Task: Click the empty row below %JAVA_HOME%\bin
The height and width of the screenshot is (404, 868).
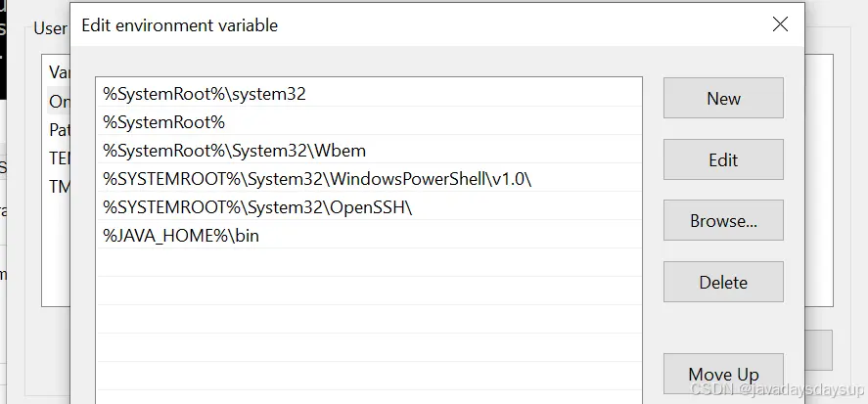Action: 369,264
